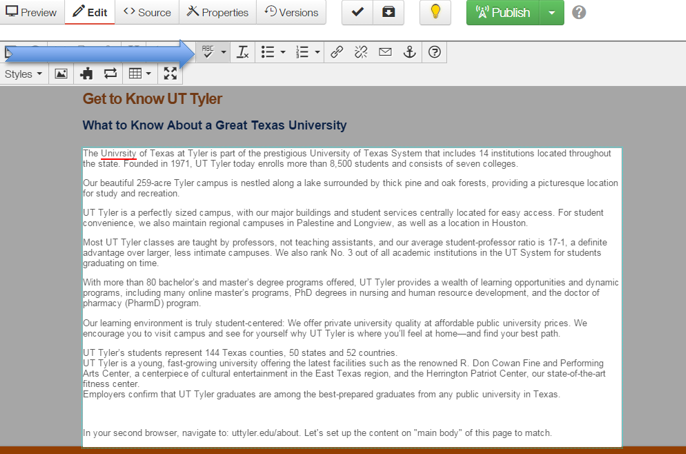The image size is (686, 454).
Task: Click line starting "Employers confirm that UT Tyler graduates"
Action: [x=322, y=395]
